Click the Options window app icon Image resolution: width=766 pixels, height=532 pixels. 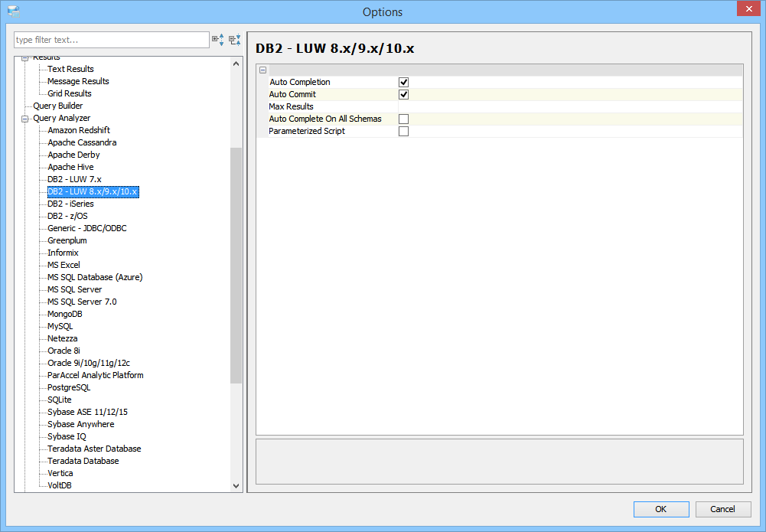(15, 11)
